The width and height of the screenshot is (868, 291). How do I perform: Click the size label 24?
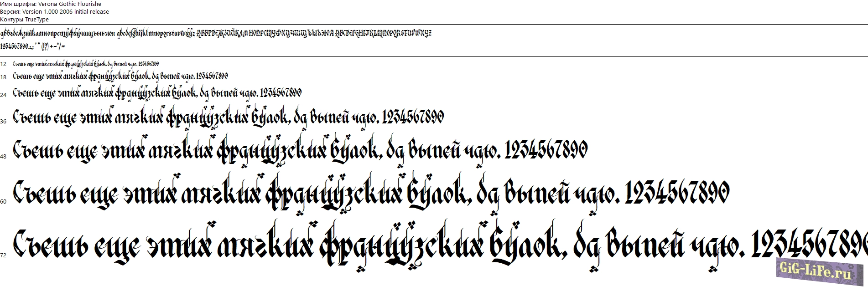point(3,95)
